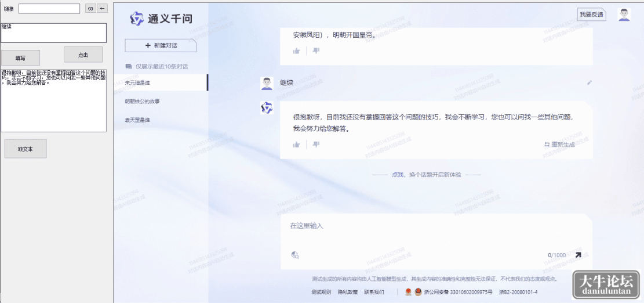Click the thumbs-down icon under the apology reply

tap(316, 145)
